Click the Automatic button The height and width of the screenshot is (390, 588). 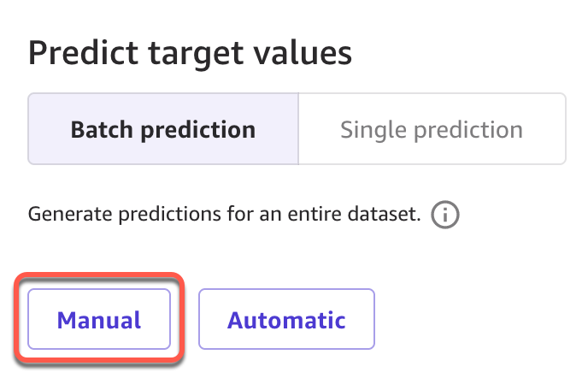pos(286,320)
